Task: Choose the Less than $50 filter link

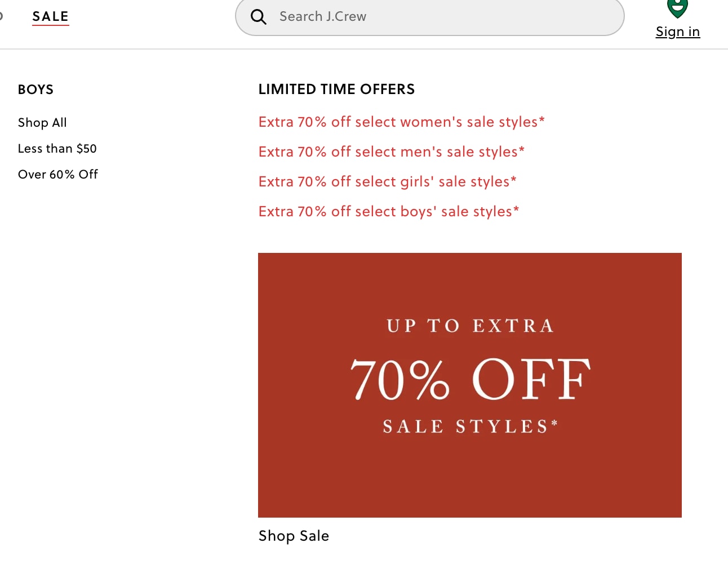Action: click(57, 148)
